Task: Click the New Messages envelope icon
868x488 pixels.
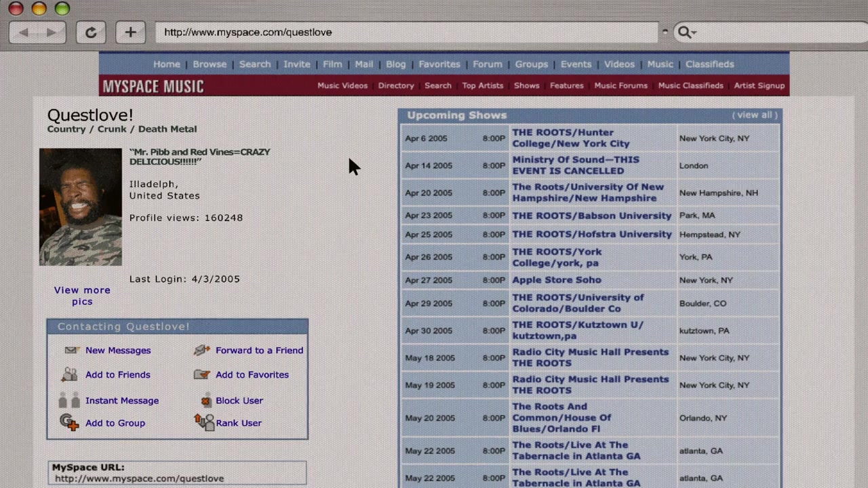Action: (71, 350)
